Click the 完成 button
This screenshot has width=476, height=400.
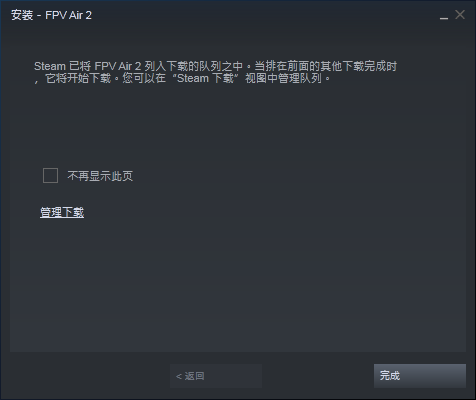tap(420, 376)
